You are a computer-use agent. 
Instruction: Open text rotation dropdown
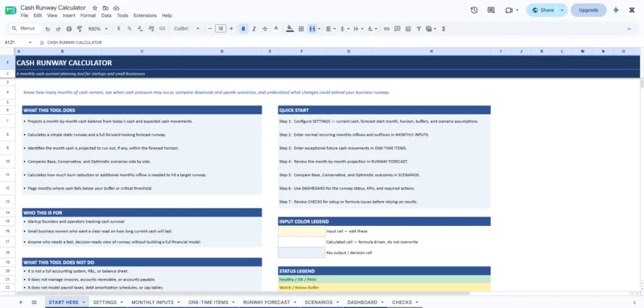pyautogui.click(x=372, y=29)
